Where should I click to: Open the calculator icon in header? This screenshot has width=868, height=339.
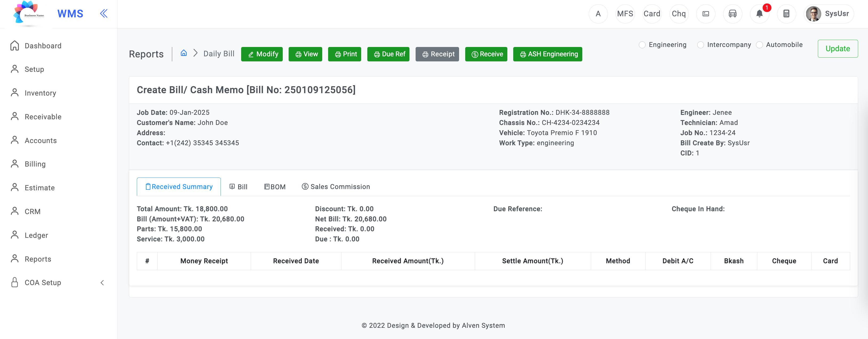[786, 14]
